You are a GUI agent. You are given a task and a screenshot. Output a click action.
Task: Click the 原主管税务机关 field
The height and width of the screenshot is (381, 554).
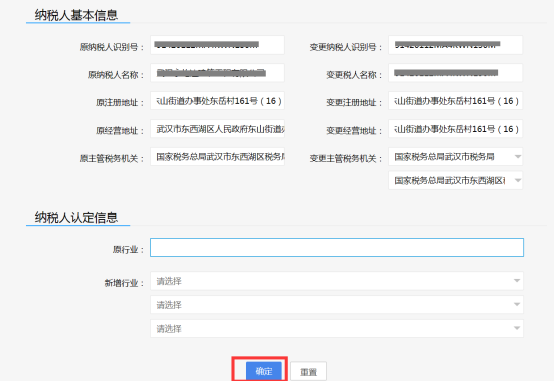[217, 157]
